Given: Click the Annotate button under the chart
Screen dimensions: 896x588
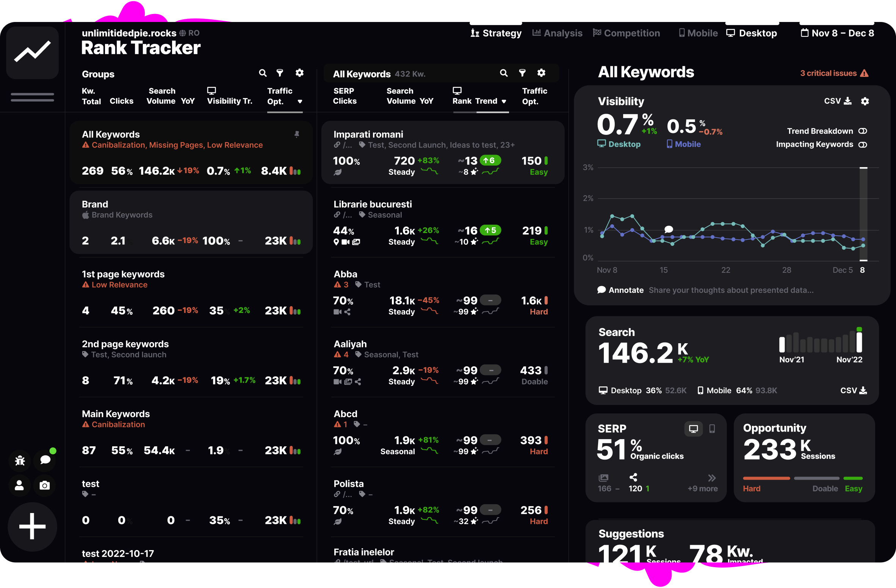Looking at the screenshot, I should click(621, 290).
